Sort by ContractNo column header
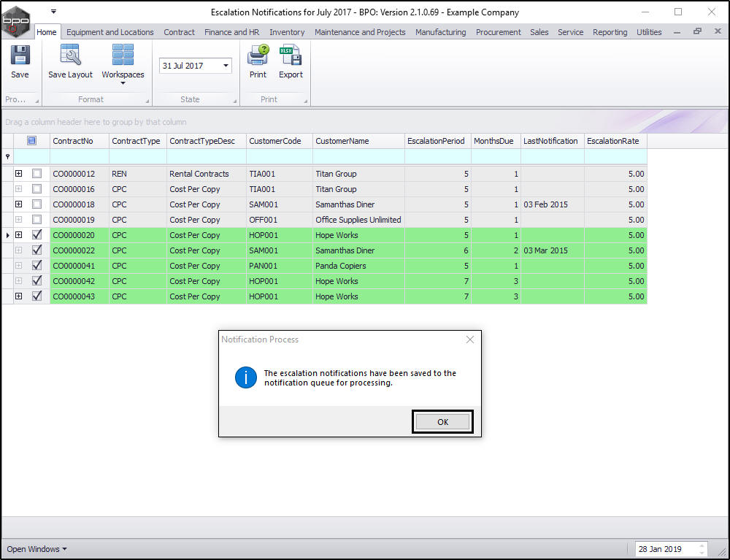730x560 pixels. click(79, 141)
